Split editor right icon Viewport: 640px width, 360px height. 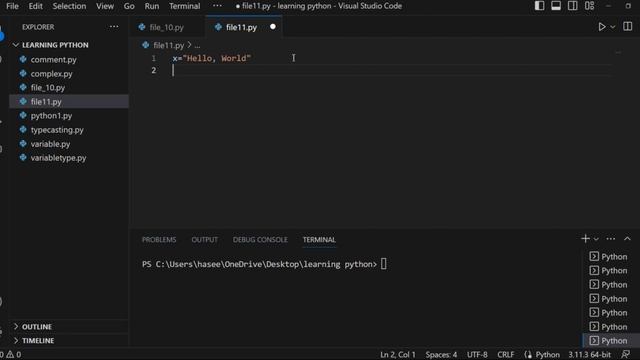628,27
